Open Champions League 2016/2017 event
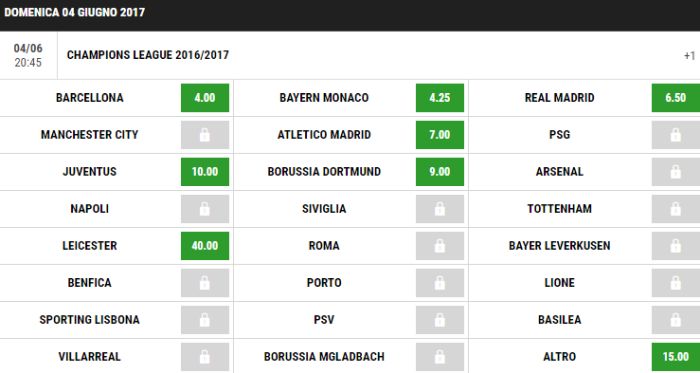 click(x=148, y=55)
